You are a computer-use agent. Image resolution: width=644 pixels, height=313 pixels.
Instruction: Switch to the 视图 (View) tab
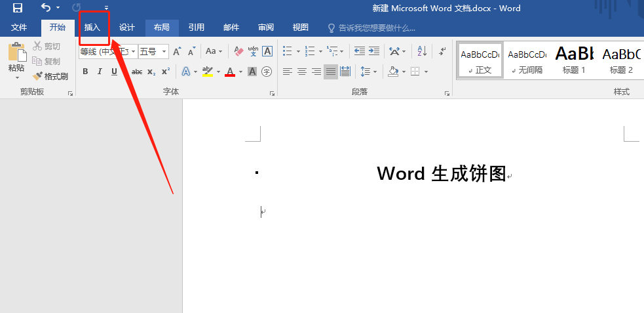[301, 28]
